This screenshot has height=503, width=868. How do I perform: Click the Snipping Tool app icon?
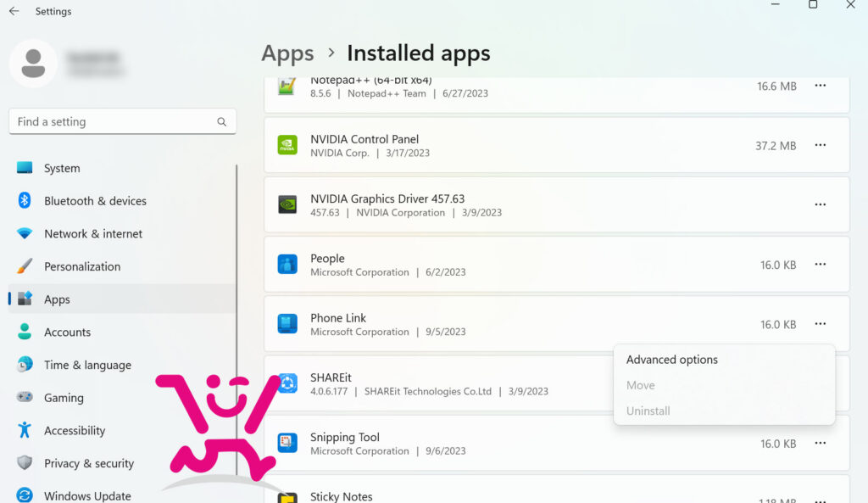pos(287,443)
